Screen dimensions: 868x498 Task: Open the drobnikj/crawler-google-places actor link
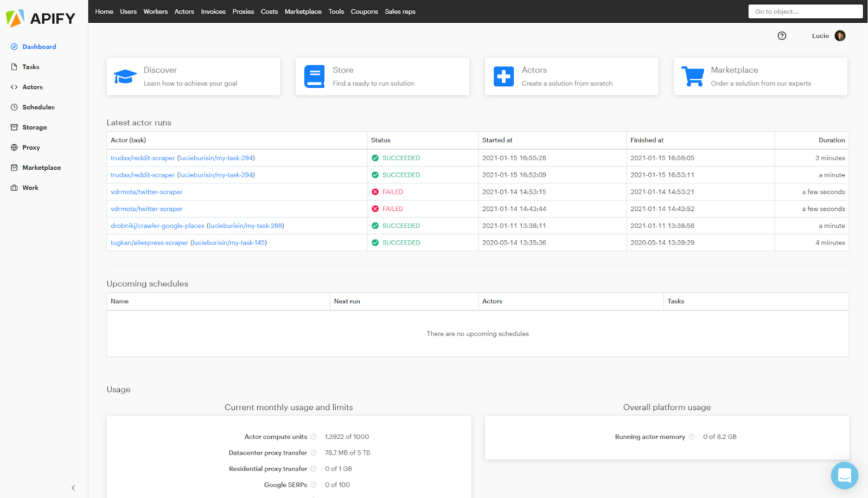pos(157,226)
